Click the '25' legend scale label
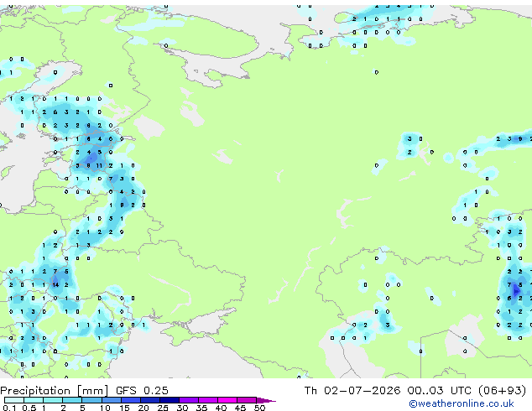The image size is (532, 411). pyautogui.click(x=163, y=408)
